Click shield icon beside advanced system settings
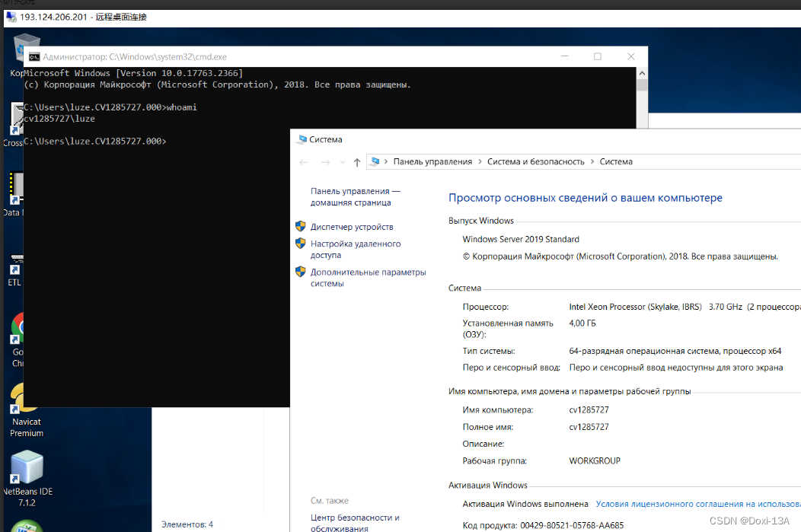Image resolution: width=801 pixels, height=532 pixels. click(x=300, y=272)
